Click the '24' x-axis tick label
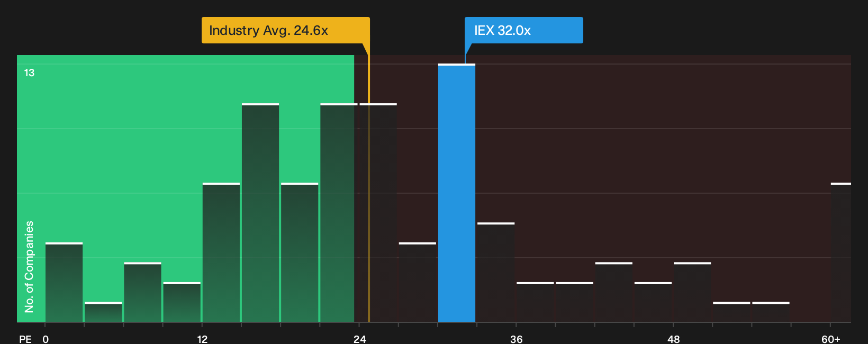Screen dimensions: 868x344 (x=360, y=339)
